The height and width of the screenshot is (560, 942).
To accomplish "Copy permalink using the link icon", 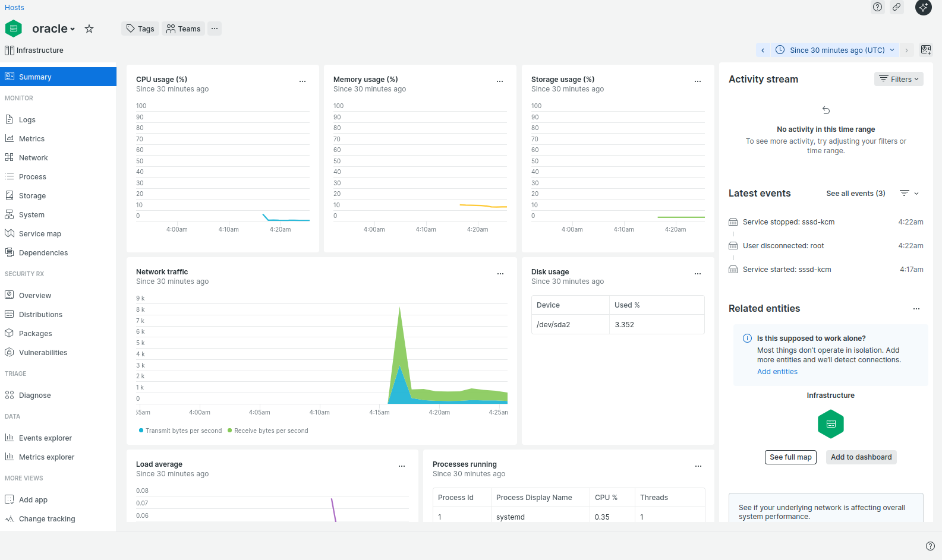I will pos(896,7).
